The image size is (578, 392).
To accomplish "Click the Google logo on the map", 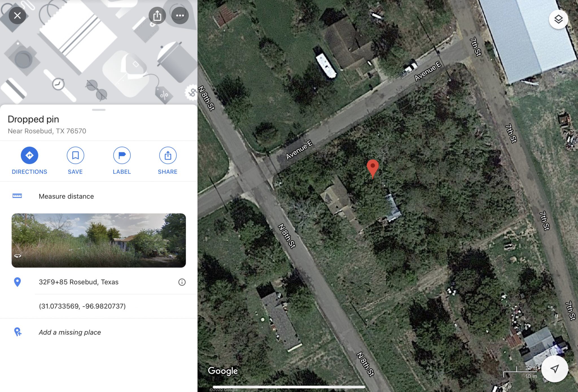I will [223, 371].
